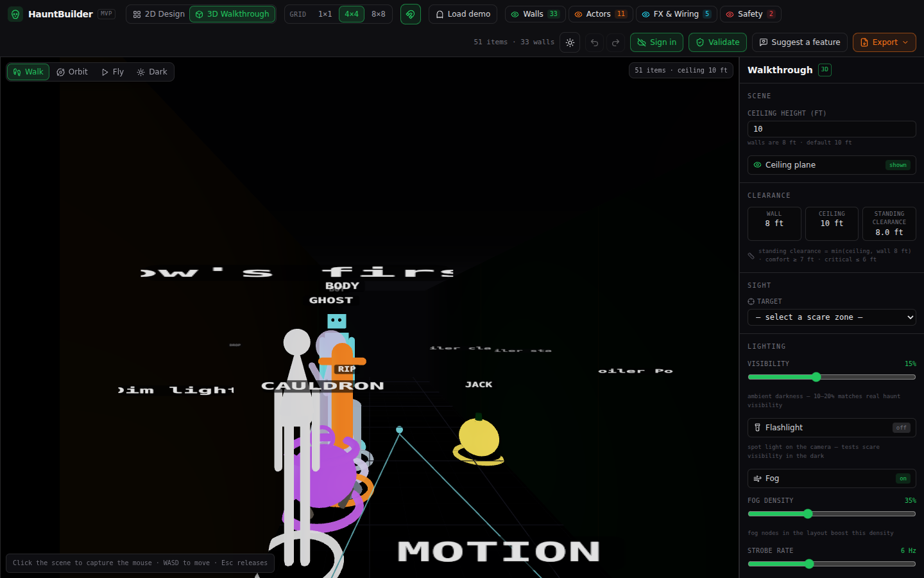The height and width of the screenshot is (578, 924).
Task: Click Suggest a feature button
Action: tap(800, 42)
